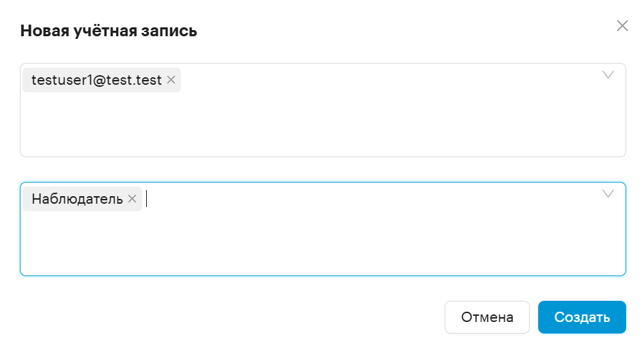
Task: Close the Новая учётная запись dialog
Action: pyautogui.click(x=622, y=26)
